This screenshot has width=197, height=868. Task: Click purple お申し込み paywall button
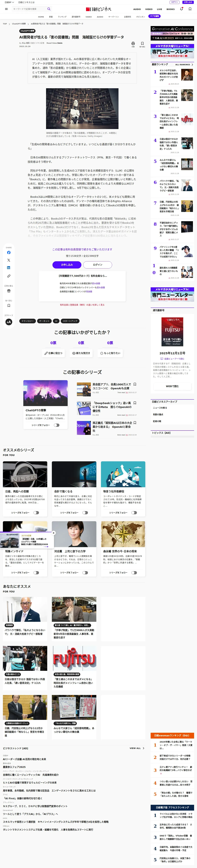coord(67,265)
